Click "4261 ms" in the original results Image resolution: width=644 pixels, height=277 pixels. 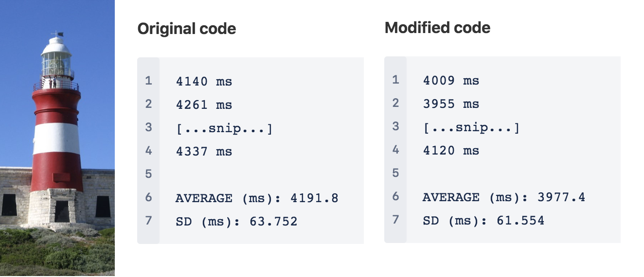click(x=204, y=105)
